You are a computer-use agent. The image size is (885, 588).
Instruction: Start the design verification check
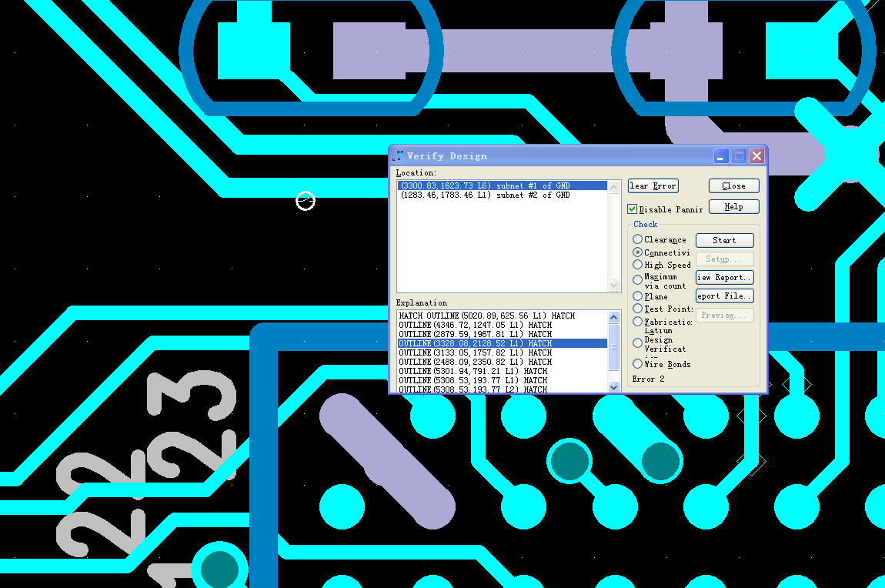(725, 240)
